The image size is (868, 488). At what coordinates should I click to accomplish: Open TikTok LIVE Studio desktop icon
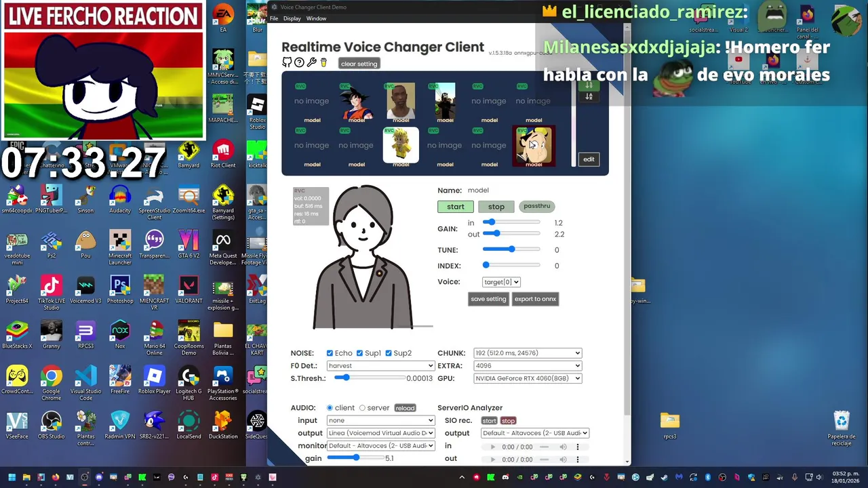coord(52,293)
